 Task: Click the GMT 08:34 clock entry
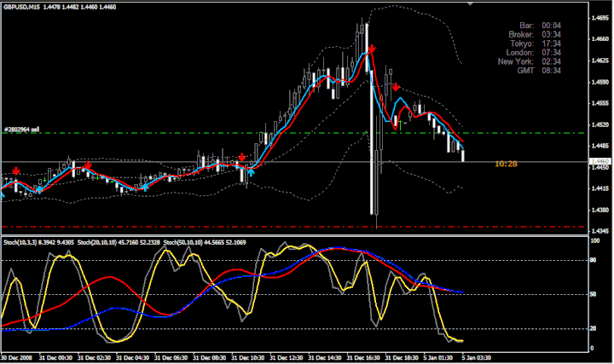point(539,71)
